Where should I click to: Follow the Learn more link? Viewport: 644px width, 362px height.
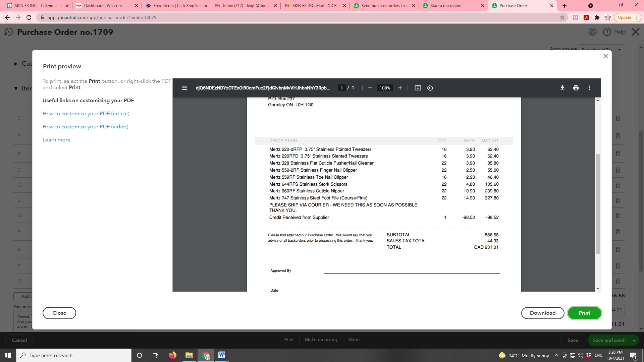[x=56, y=140]
